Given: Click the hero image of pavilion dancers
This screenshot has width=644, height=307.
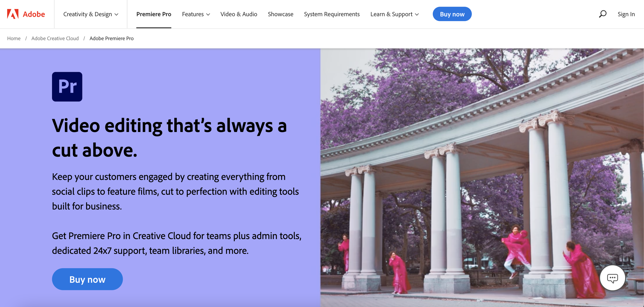Looking at the screenshot, I should pos(482,178).
